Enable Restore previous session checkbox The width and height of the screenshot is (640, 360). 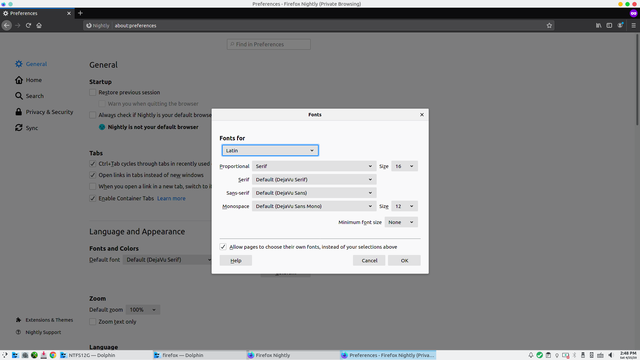pyautogui.click(x=93, y=92)
